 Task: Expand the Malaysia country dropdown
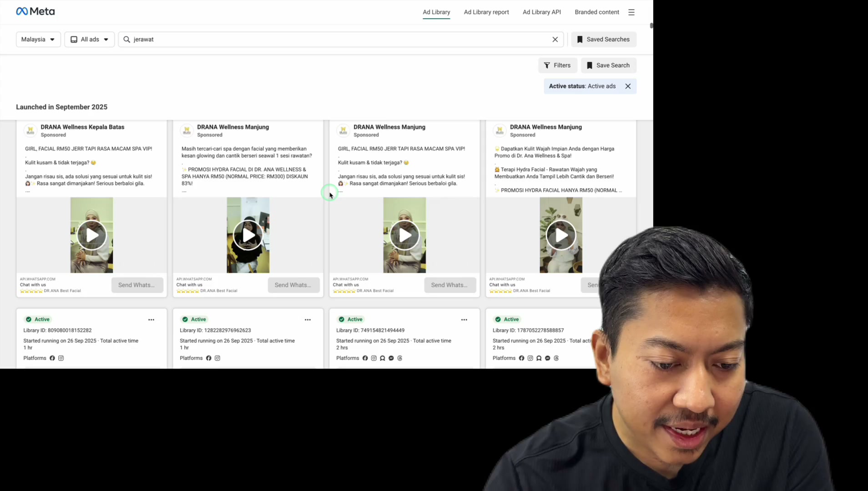(x=38, y=40)
